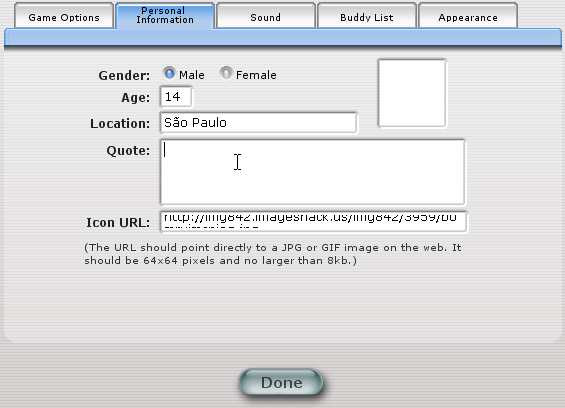Open the Appearance tab

pos(468,16)
